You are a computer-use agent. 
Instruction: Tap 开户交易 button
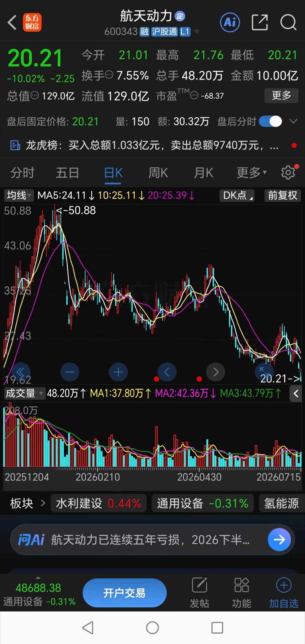click(x=125, y=593)
